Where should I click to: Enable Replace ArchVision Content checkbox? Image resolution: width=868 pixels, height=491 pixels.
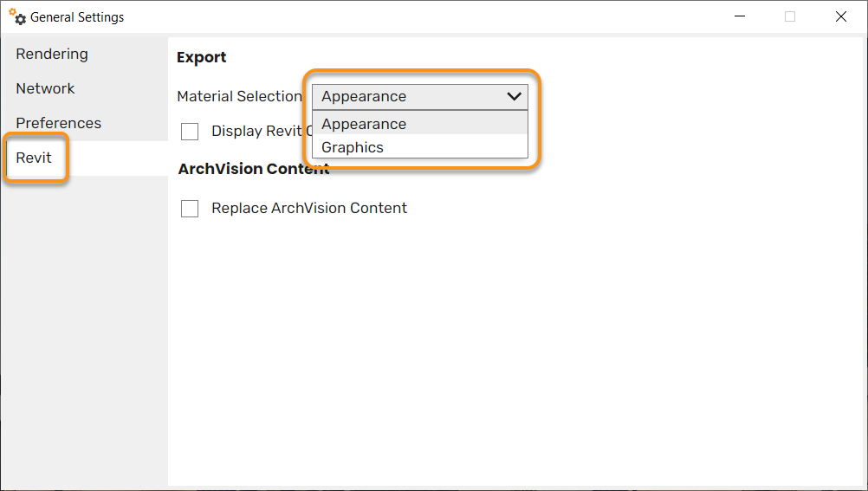190,209
